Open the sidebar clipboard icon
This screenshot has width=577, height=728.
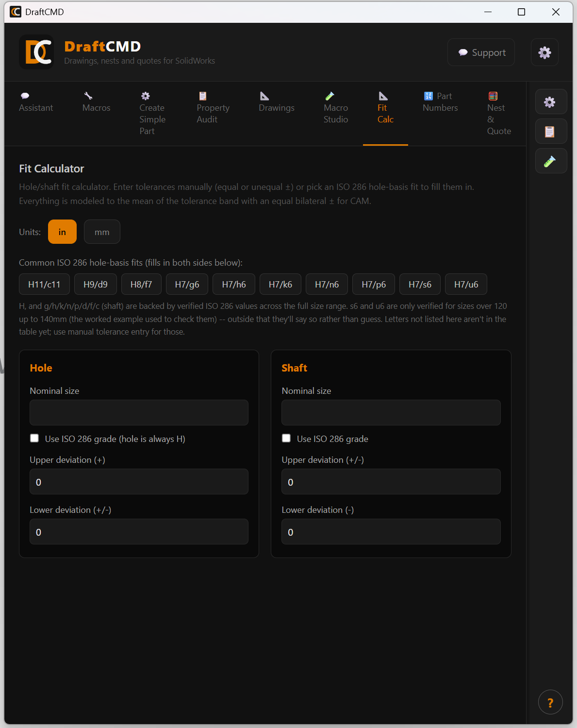[x=551, y=132]
